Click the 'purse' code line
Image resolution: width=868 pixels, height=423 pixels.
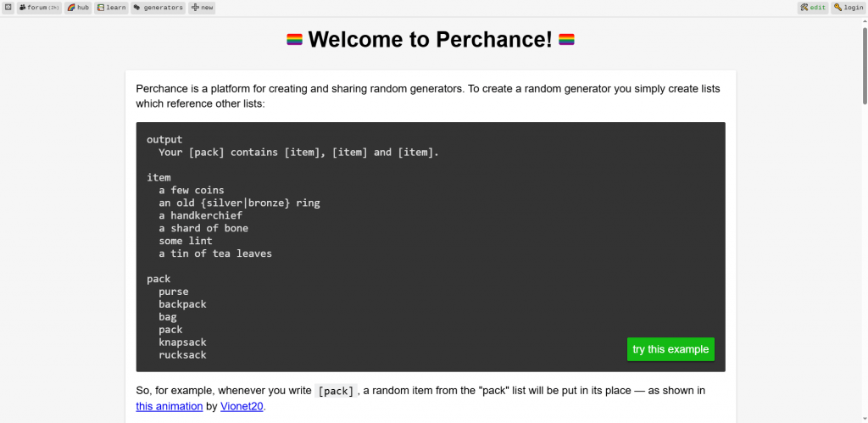pos(174,292)
